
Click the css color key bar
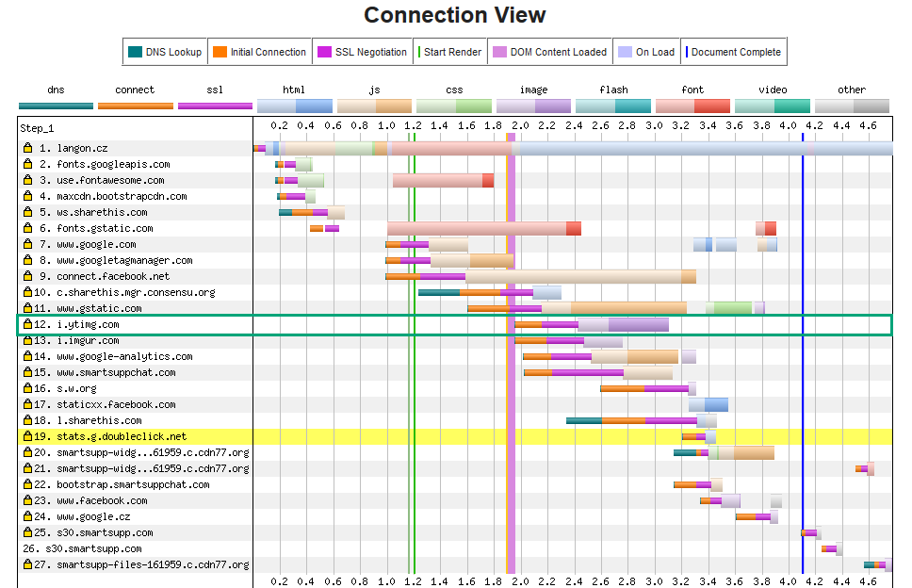click(454, 106)
